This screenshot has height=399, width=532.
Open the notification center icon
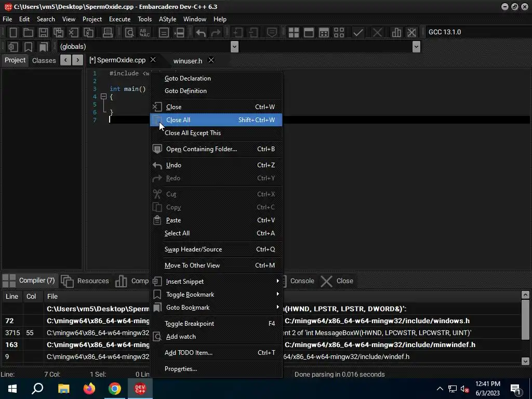point(516,389)
